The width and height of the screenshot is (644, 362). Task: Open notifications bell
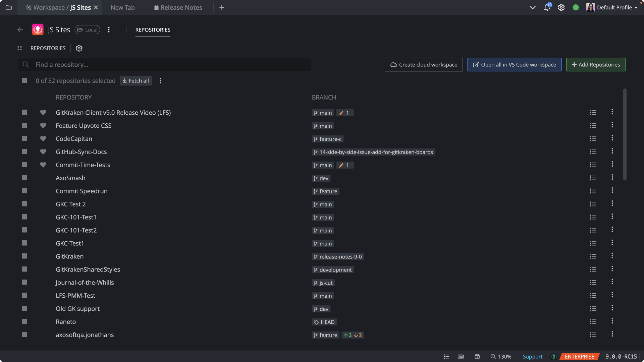click(x=547, y=7)
